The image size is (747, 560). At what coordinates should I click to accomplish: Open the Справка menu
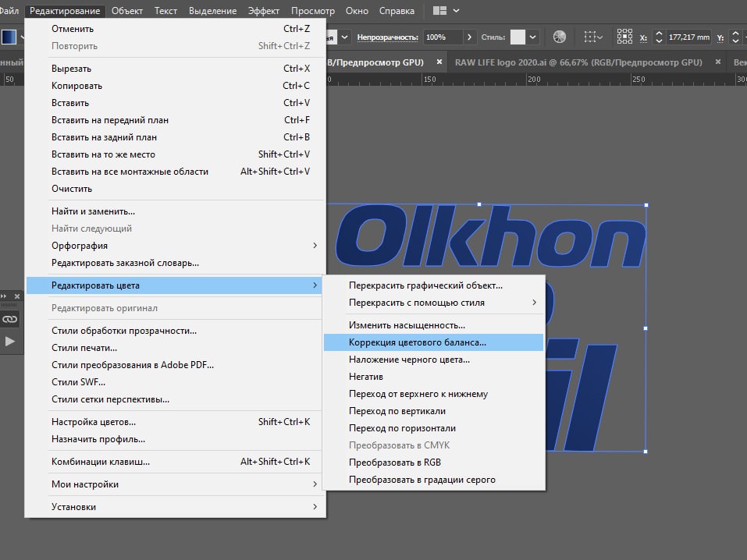point(397,10)
